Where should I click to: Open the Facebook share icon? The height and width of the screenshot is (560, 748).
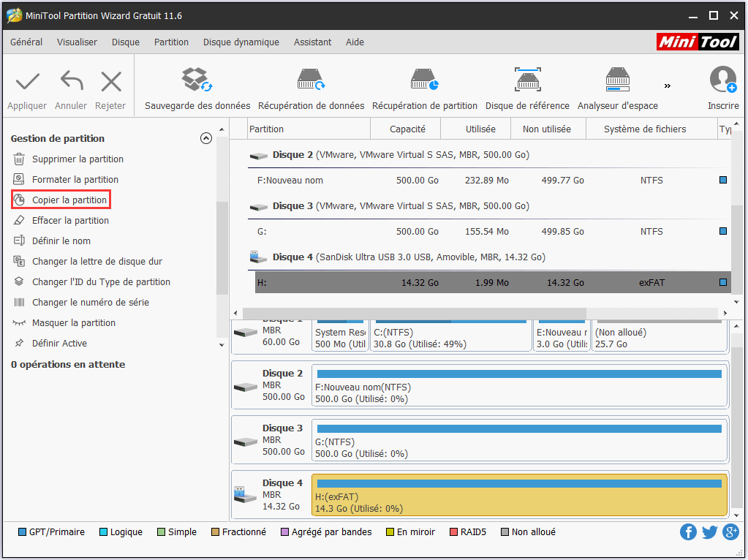click(688, 532)
